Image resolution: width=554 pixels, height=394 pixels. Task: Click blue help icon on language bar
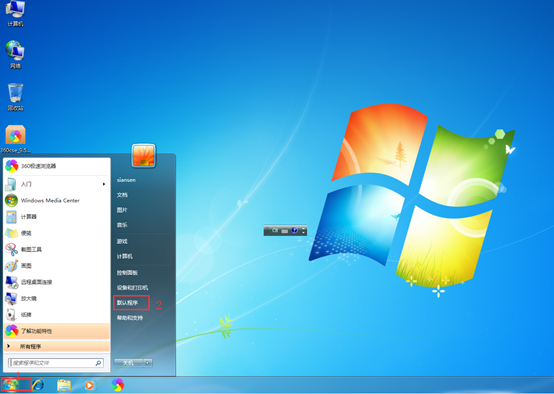(x=294, y=231)
